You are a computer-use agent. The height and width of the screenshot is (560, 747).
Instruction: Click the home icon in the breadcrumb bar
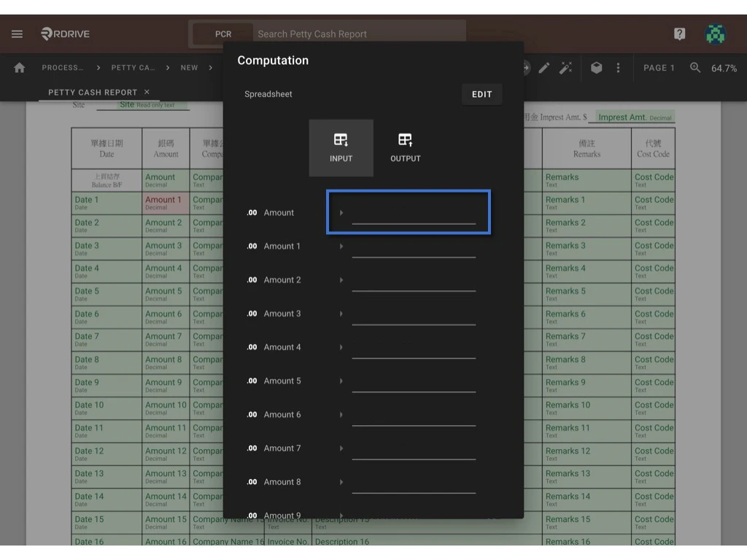click(18, 67)
